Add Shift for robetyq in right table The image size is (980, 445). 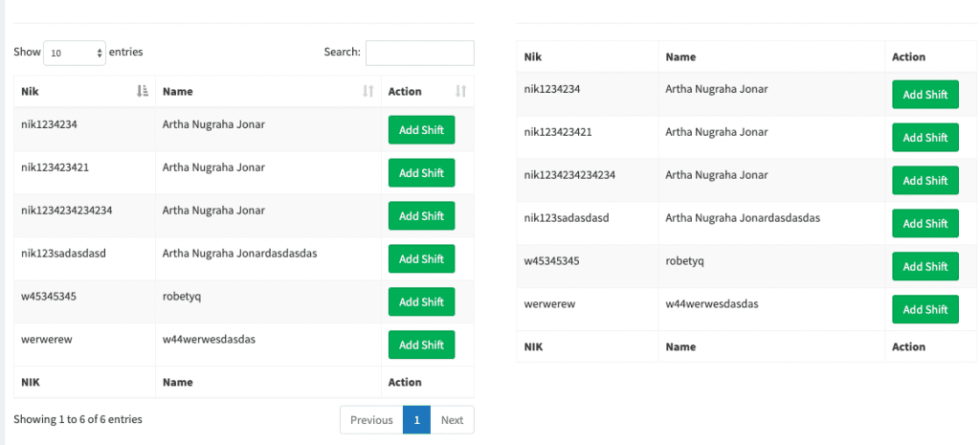pyautogui.click(x=924, y=267)
